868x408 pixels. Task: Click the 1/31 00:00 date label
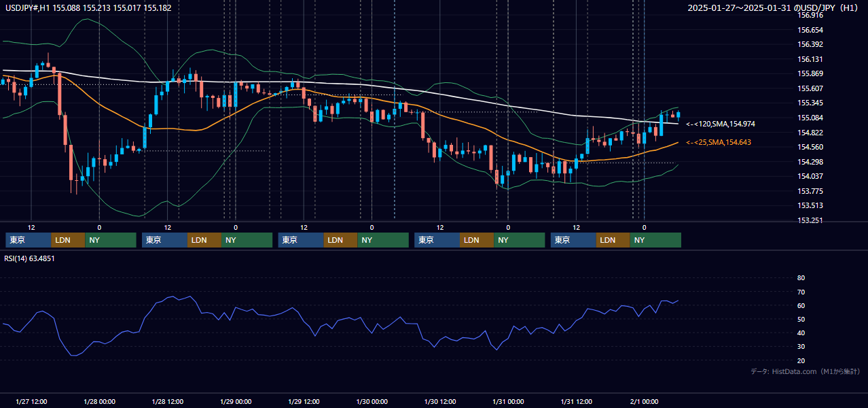pyautogui.click(x=509, y=402)
